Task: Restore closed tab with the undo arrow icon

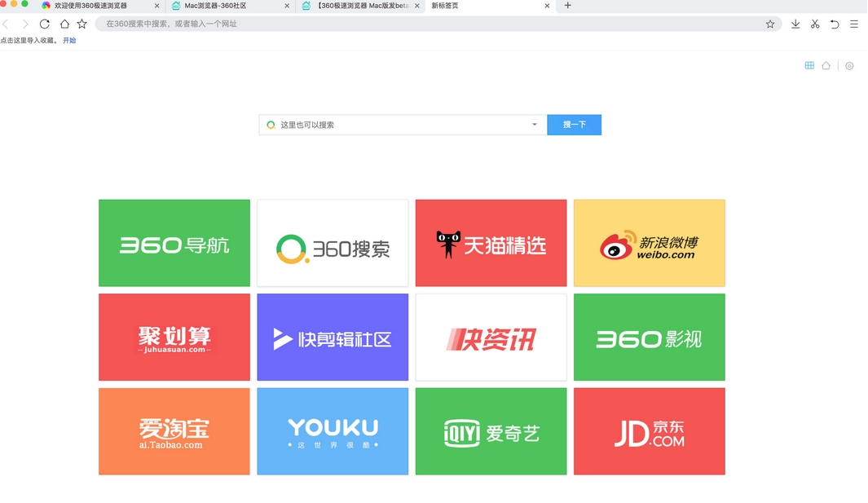Action: [x=835, y=24]
